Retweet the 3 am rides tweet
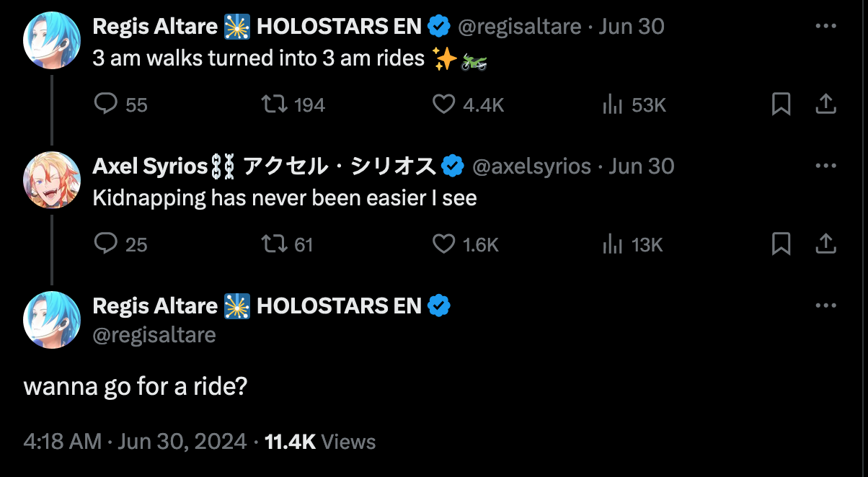The height and width of the screenshot is (477, 868). pos(274,105)
